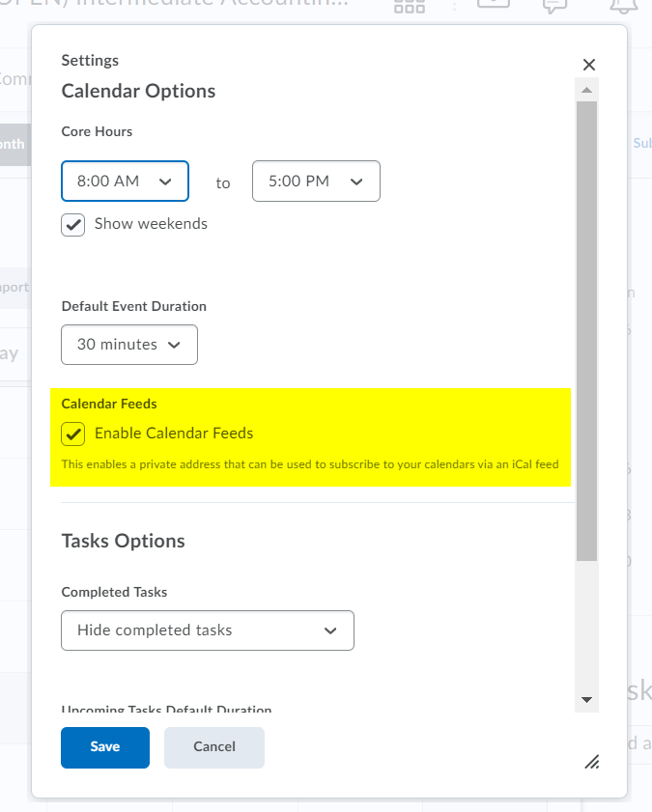Open the 5:00 PM core hours end dropdown
652x812 pixels.
click(316, 182)
